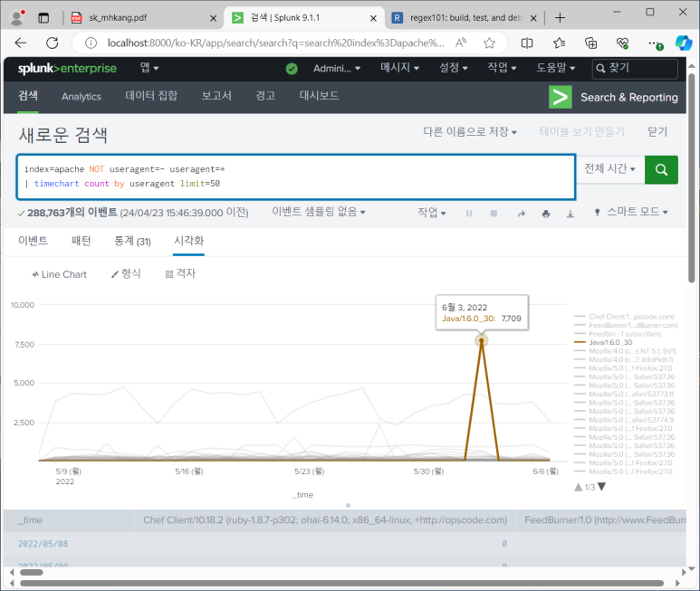Switch to the 이벤트 tab

coord(33,241)
